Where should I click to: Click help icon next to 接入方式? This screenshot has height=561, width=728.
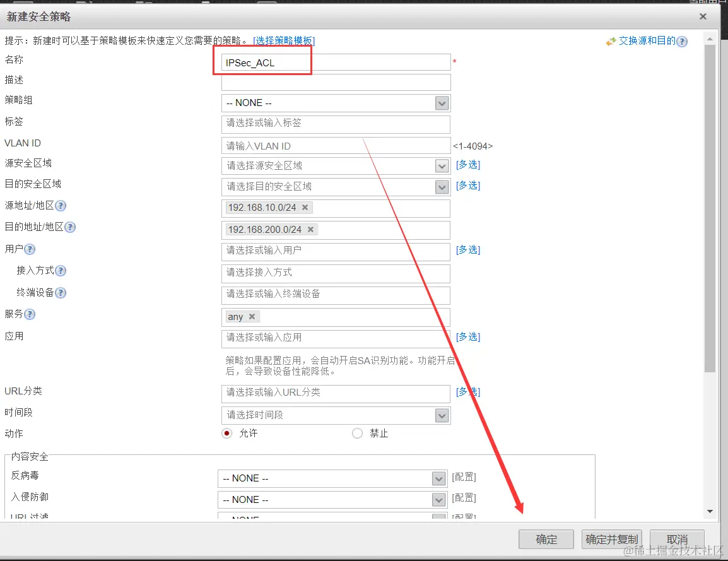tap(61, 271)
